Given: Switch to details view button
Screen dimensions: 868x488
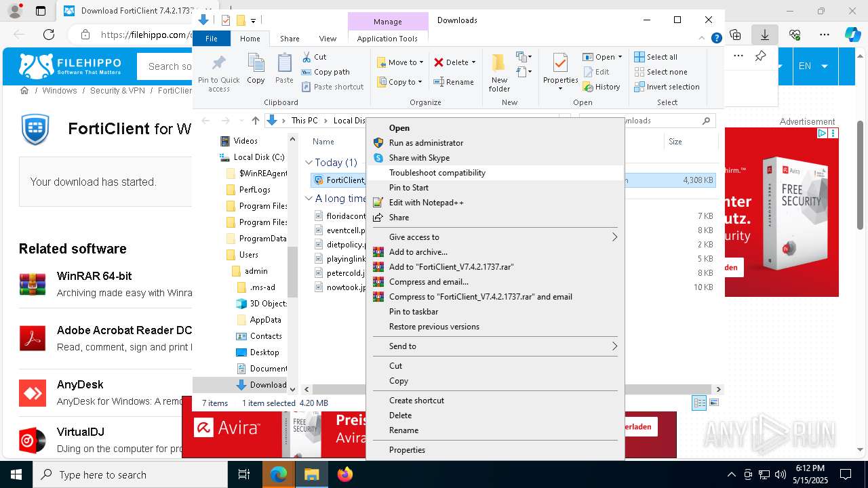Looking at the screenshot, I should tap(699, 403).
